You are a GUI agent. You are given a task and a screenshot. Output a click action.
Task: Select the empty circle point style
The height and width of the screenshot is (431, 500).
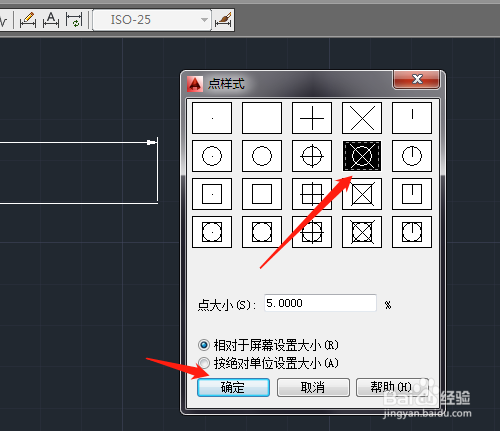click(262, 156)
